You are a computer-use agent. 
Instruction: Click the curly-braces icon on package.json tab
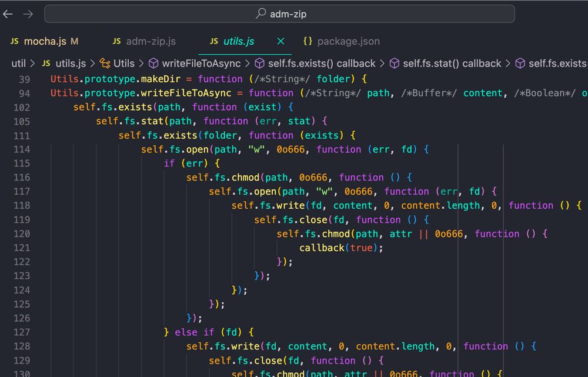pos(307,41)
